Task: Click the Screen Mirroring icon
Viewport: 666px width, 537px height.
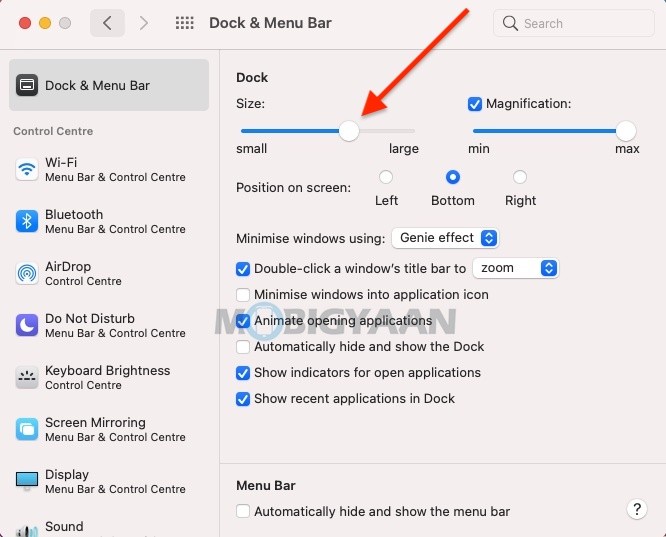Action: click(27, 430)
